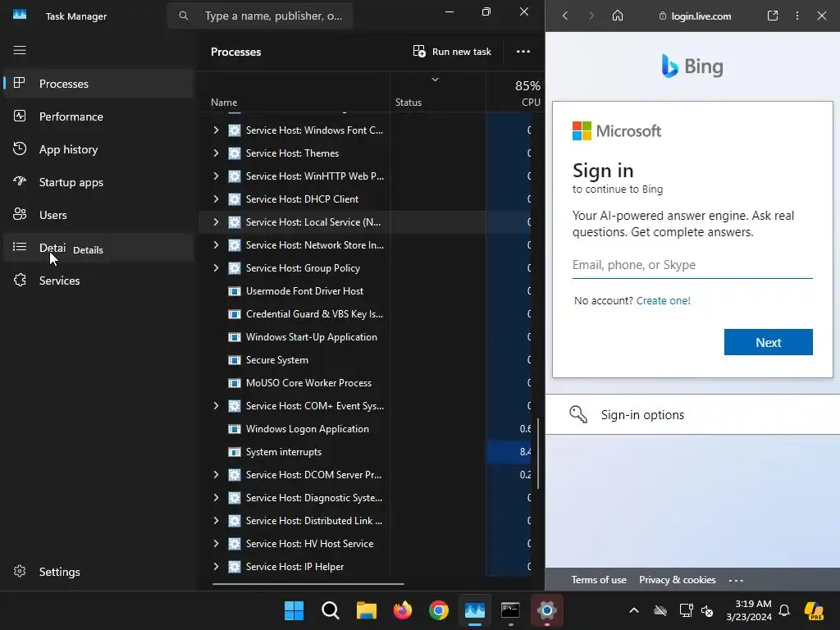Click the Bing logo

pos(692,66)
